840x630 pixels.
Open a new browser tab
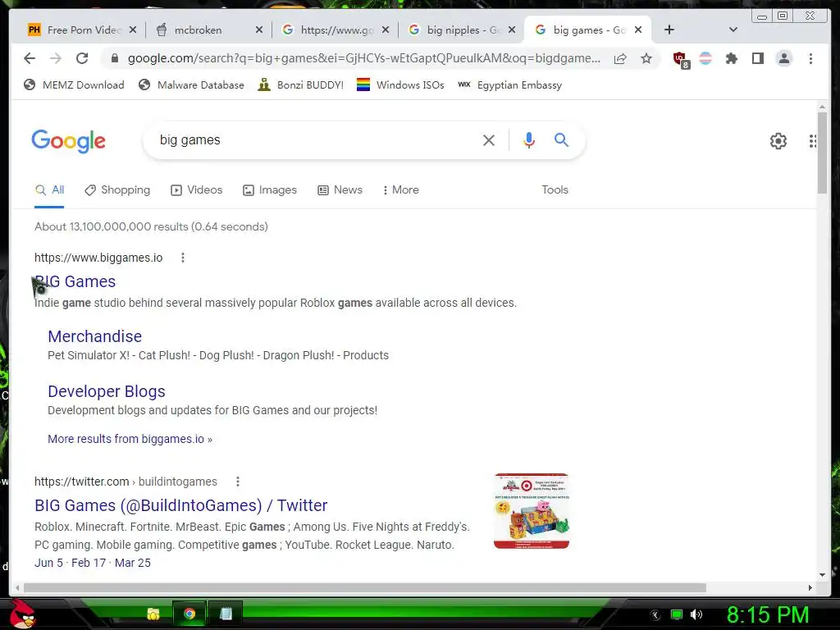coord(669,30)
